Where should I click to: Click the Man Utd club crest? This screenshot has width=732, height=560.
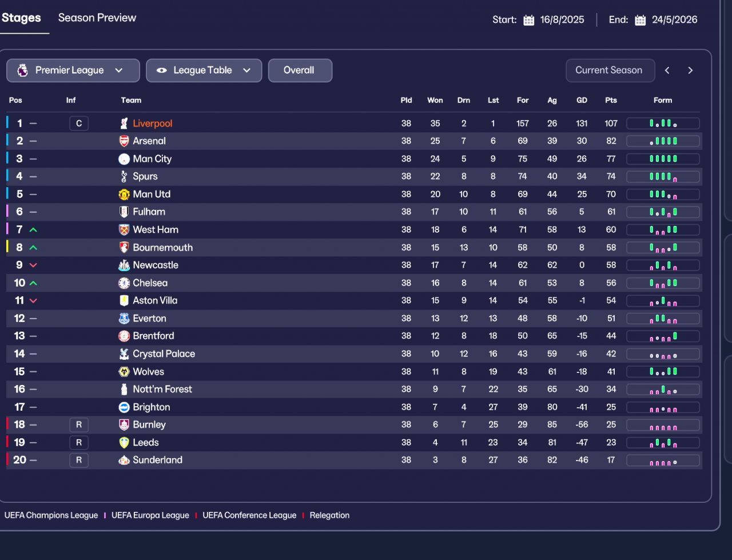pyautogui.click(x=124, y=194)
